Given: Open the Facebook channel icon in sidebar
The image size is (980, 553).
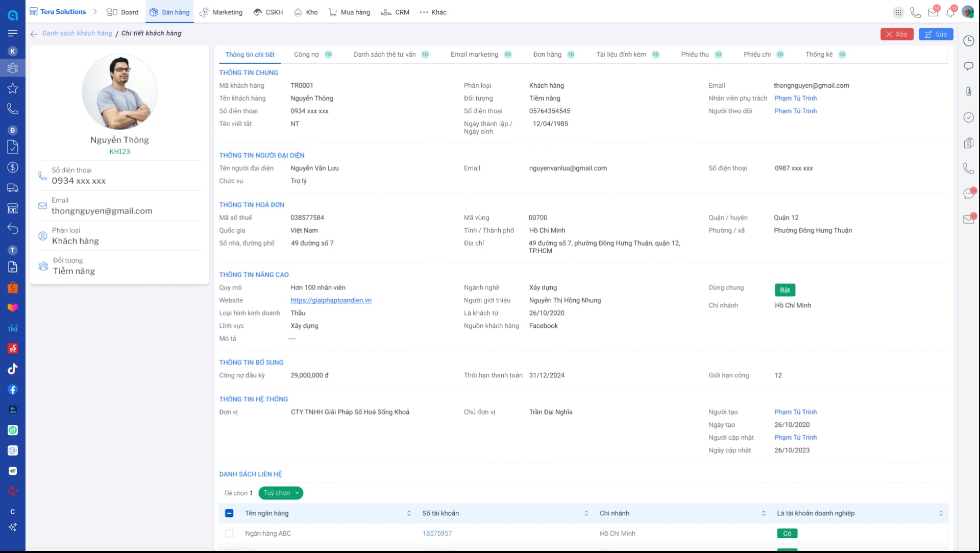Looking at the screenshot, I should [13, 390].
